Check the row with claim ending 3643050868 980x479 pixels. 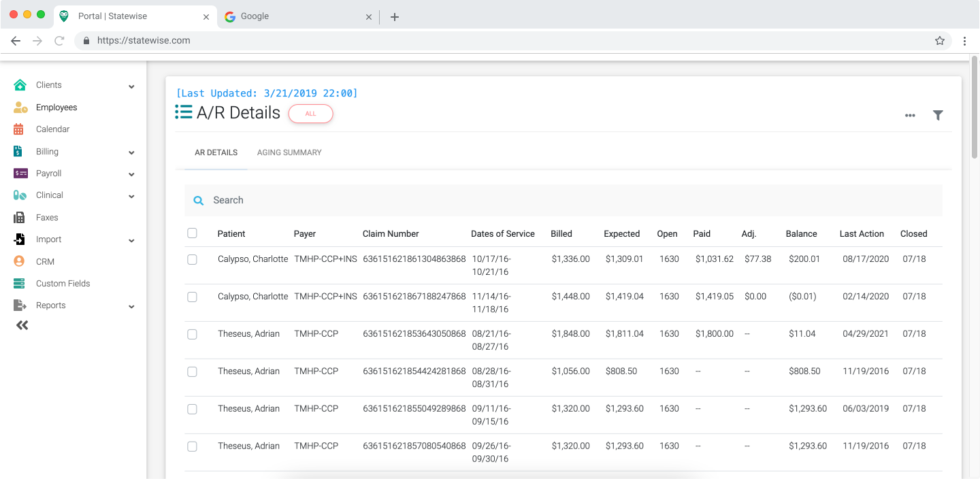(x=192, y=334)
